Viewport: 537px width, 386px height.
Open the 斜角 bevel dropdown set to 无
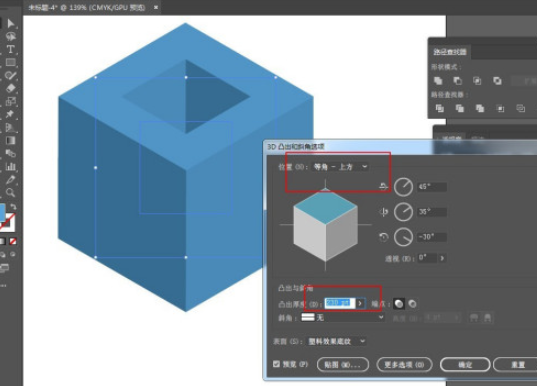pyautogui.click(x=342, y=317)
